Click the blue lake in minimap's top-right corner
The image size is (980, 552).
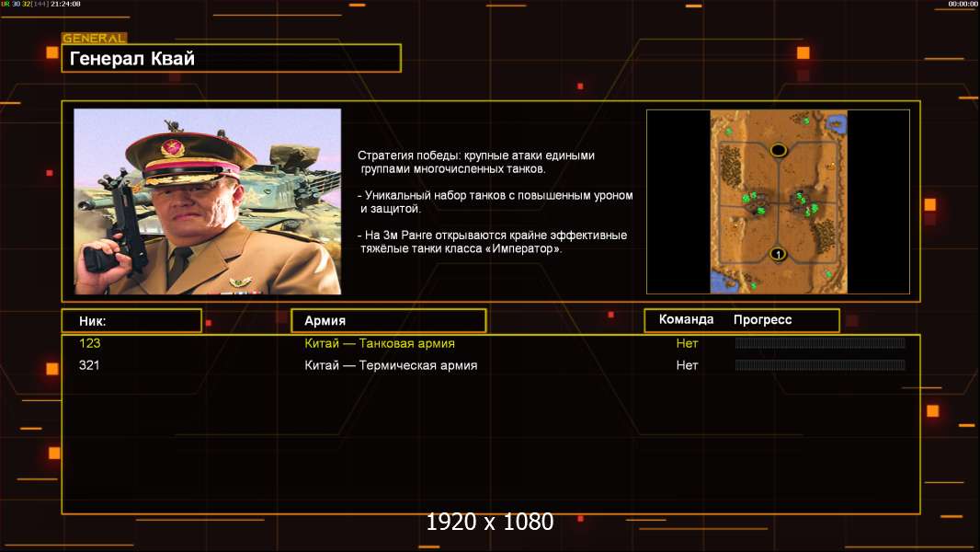tap(835, 122)
